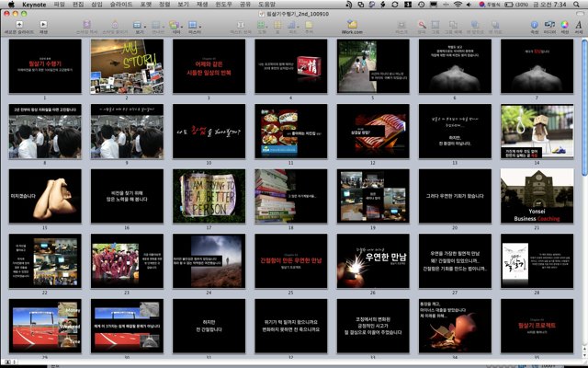Screen dimensions: 588x368
Task: Open the Masters (마스터) toolbar dropdown
Action: click(x=194, y=25)
